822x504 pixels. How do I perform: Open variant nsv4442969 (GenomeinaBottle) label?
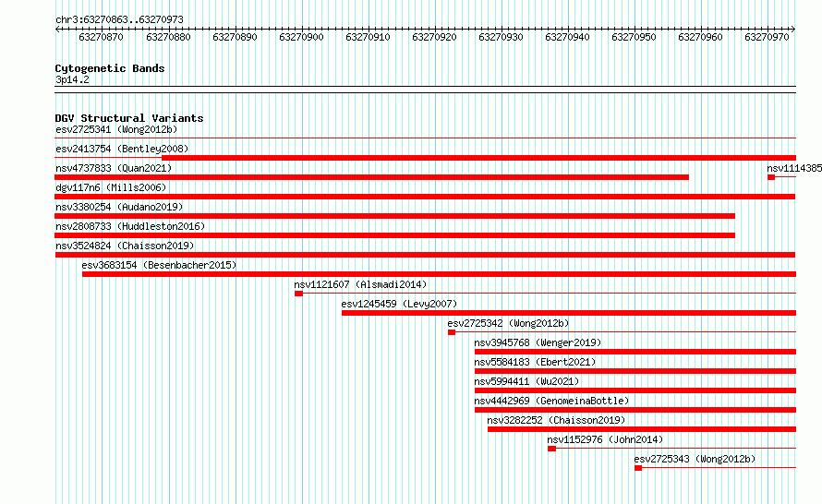551,401
